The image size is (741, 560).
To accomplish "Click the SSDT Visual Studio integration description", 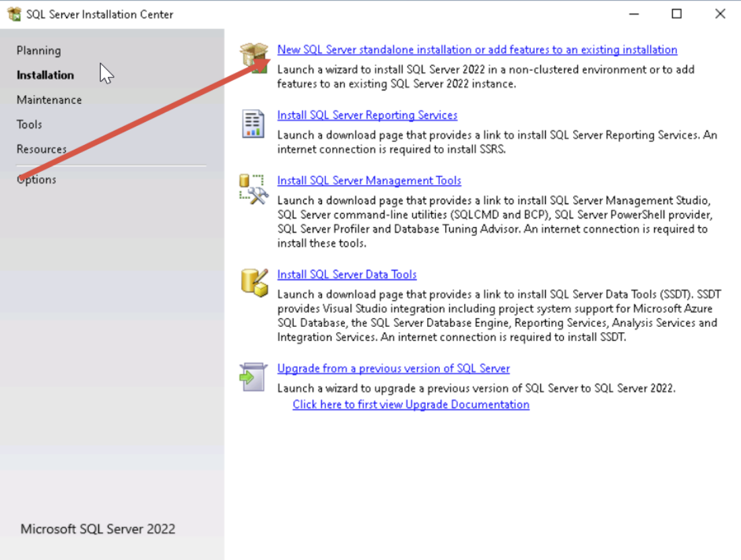I will (499, 315).
